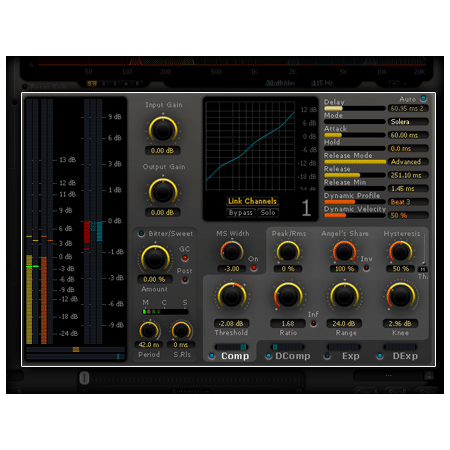Viewport: 450px width, 450px height.
Task: Click the Bitter/Sweet Amount knob
Action: point(155,259)
